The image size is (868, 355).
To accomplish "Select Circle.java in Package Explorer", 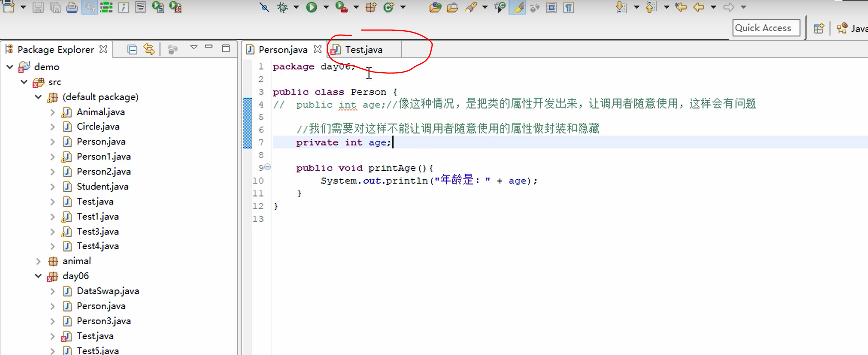I will pyautogui.click(x=98, y=126).
